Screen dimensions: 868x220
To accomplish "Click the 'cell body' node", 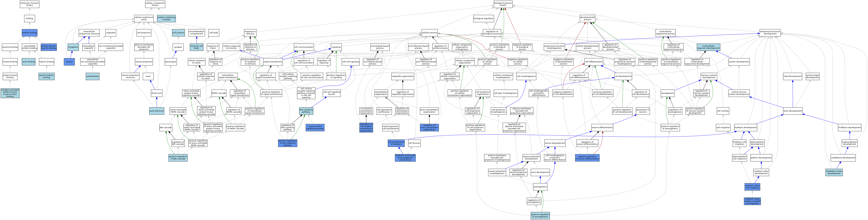I will [x=214, y=33].
